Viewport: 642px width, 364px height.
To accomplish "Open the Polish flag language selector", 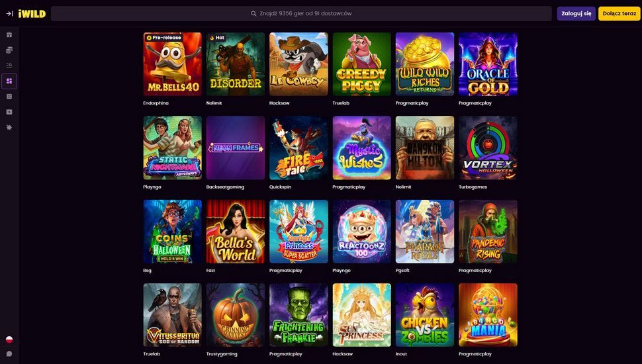I will coord(9,340).
